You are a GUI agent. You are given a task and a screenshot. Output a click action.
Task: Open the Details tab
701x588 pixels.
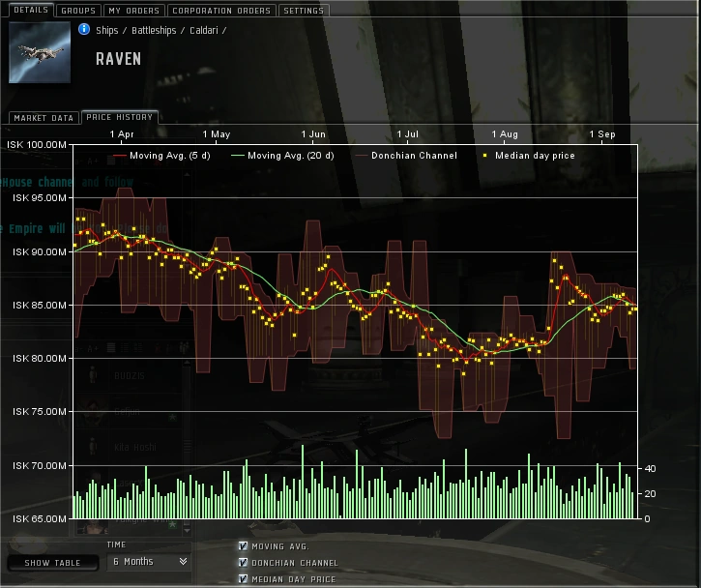tap(31, 10)
